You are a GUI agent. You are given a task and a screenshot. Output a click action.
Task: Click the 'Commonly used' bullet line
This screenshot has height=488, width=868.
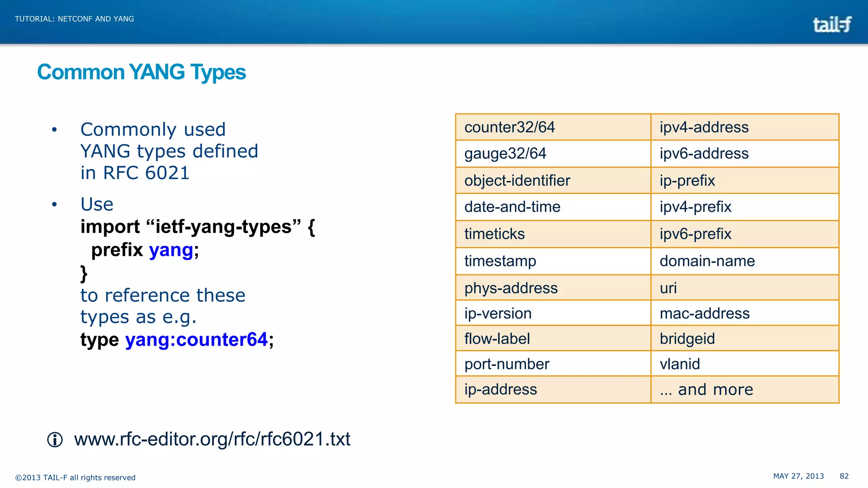pyautogui.click(x=153, y=130)
